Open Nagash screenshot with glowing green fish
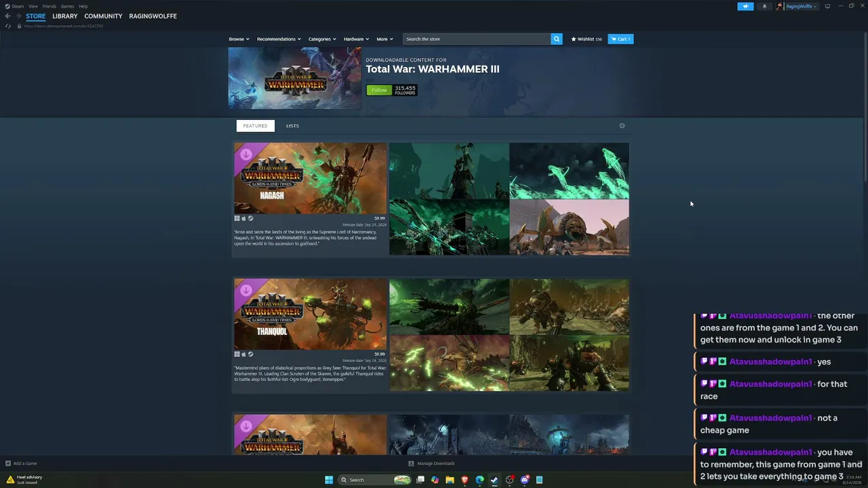868x488 pixels. (x=569, y=171)
